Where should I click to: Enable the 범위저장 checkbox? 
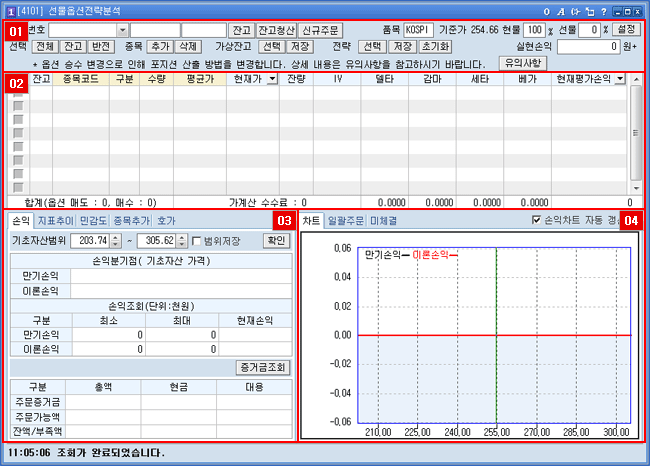(197, 241)
